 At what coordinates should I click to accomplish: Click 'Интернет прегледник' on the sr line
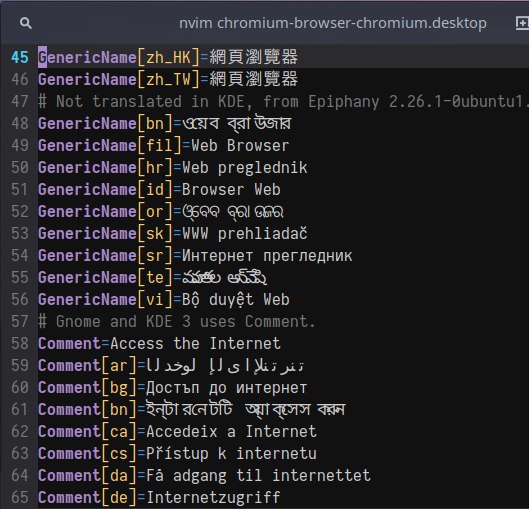pos(267,256)
